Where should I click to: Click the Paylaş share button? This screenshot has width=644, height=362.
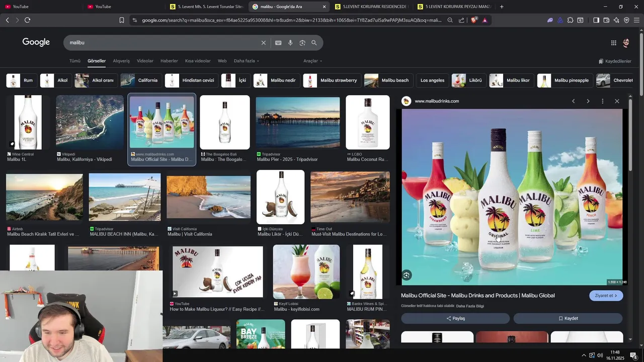tap(455, 318)
